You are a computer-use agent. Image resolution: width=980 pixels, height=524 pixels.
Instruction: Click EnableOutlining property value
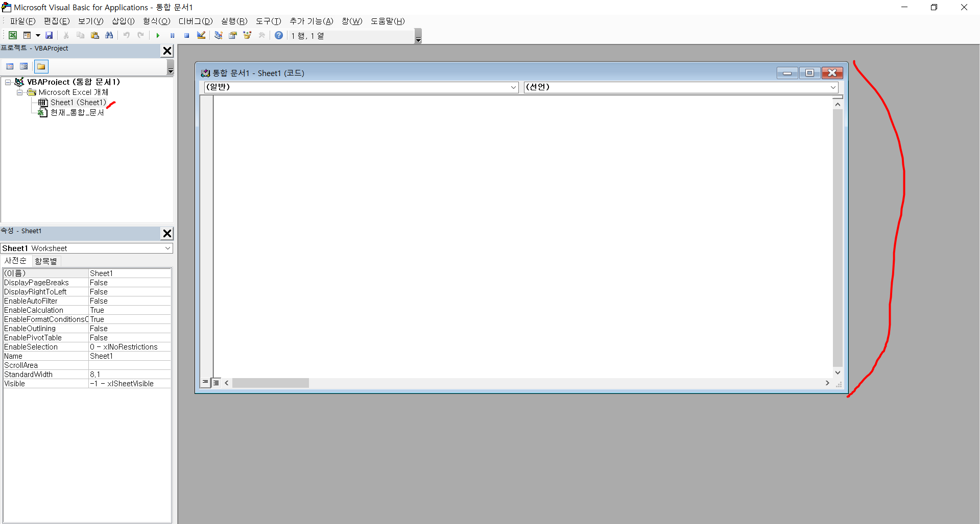tap(130, 329)
